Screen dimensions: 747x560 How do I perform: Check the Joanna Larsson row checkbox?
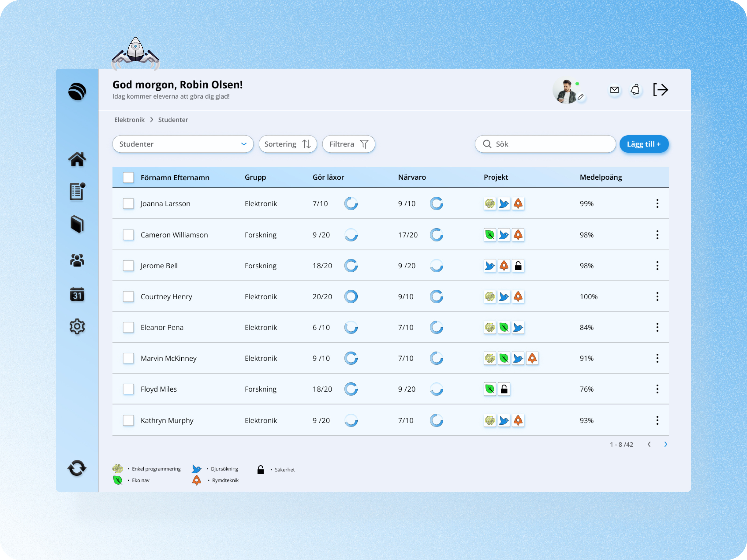coord(128,203)
